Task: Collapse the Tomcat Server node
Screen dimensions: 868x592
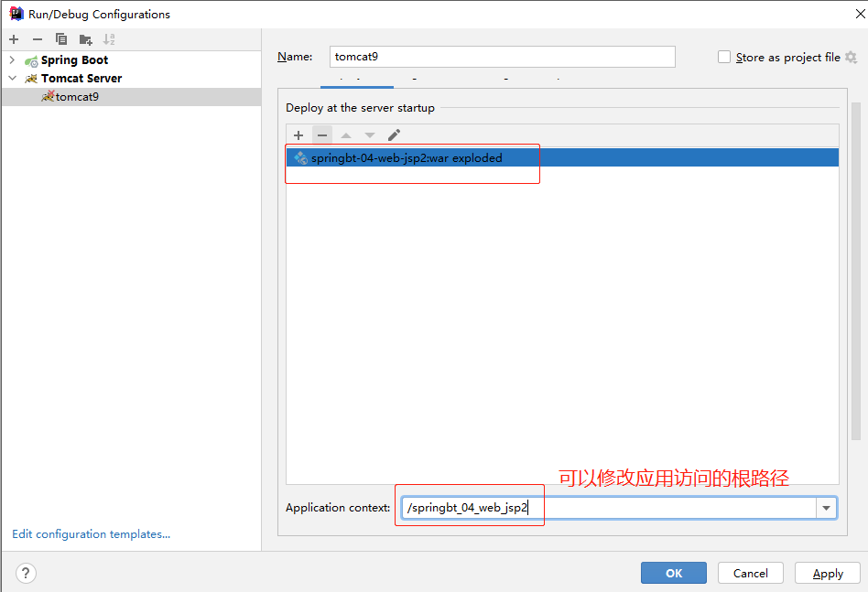Action: coord(12,78)
